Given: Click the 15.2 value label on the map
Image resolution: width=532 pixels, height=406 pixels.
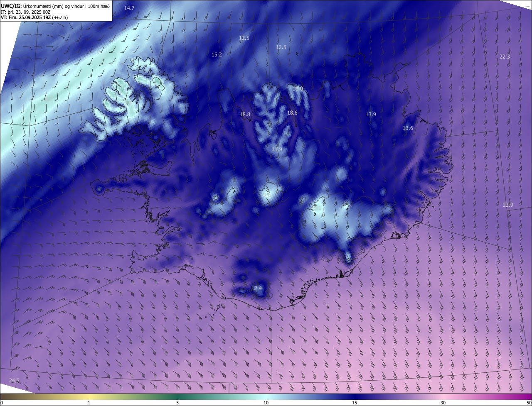Looking at the screenshot, I should [217, 54].
